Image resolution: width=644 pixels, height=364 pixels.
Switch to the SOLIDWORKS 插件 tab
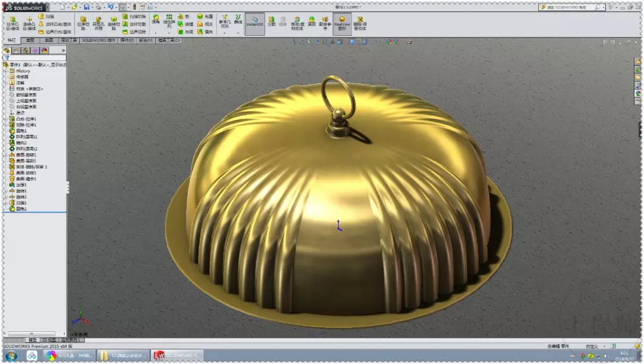(98, 40)
